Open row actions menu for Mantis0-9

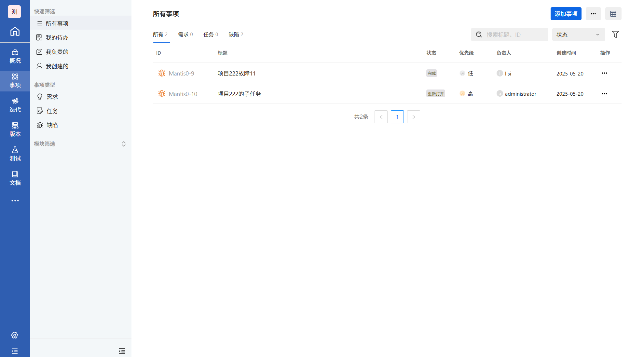pos(604,73)
